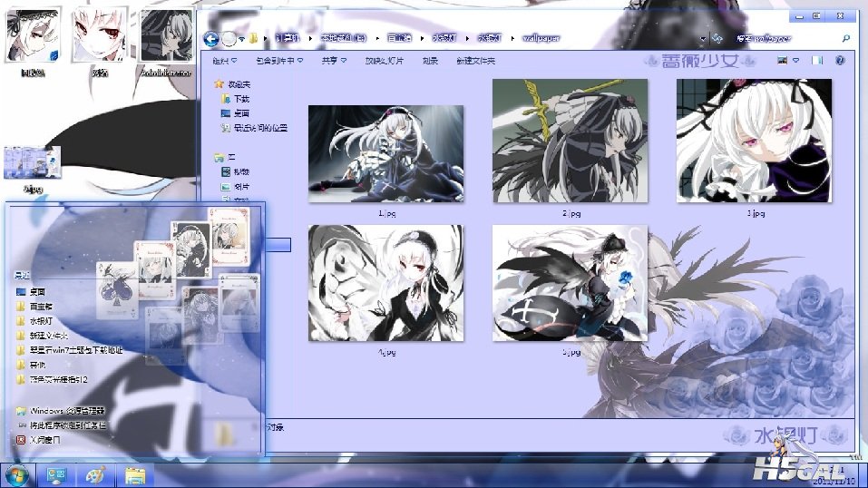The width and height of the screenshot is (868, 488).
Task: Select 库 in the navigation pane
Action: (x=231, y=157)
